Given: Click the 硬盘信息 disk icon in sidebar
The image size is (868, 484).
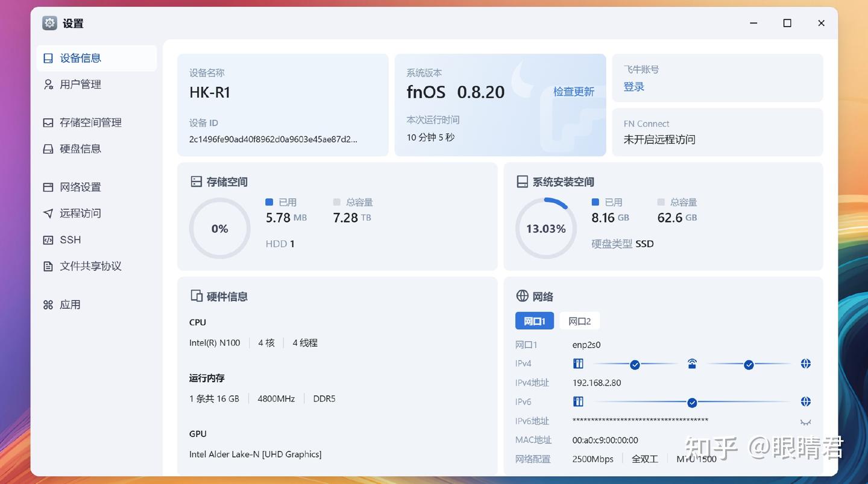Looking at the screenshot, I should click(48, 148).
